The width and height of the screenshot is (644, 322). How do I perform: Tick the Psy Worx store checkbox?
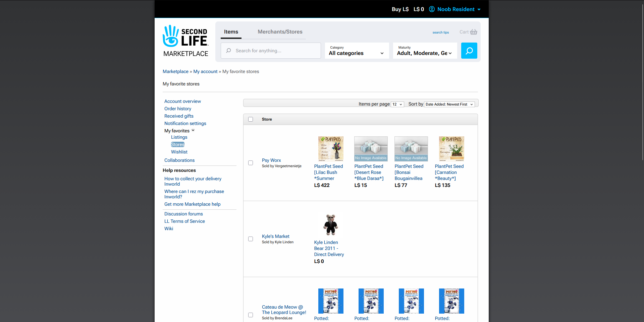click(251, 163)
